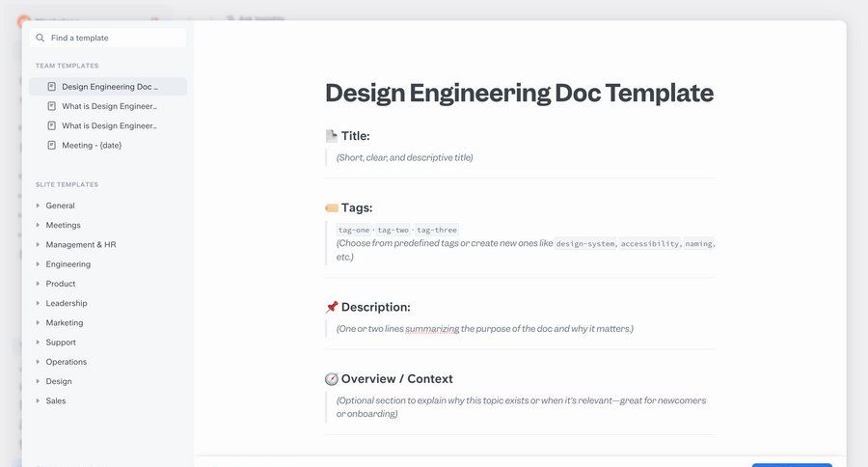Image resolution: width=868 pixels, height=467 pixels.
Task: Click document icon of second team template
Action: tap(52, 106)
